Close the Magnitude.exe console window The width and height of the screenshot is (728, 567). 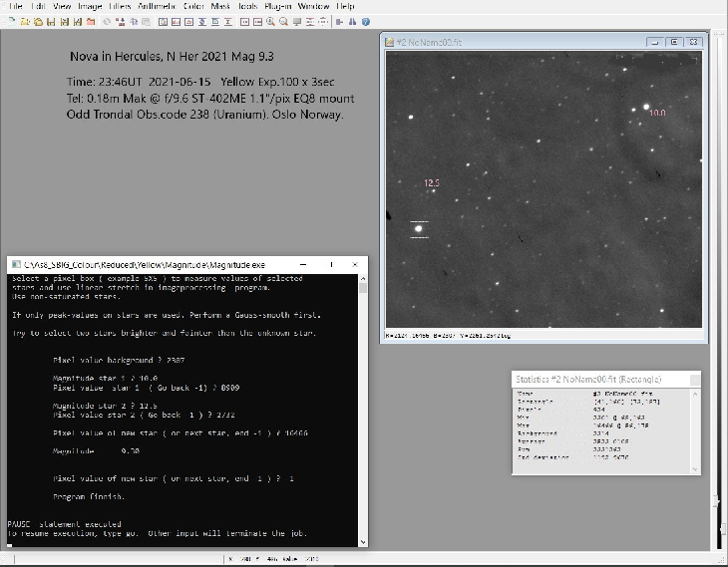pyautogui.click(x=354, y=264)
